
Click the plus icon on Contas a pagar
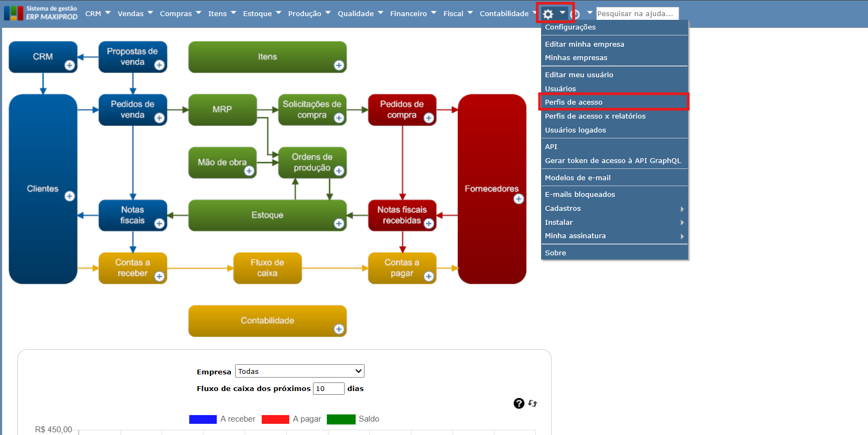pos(428,276)
